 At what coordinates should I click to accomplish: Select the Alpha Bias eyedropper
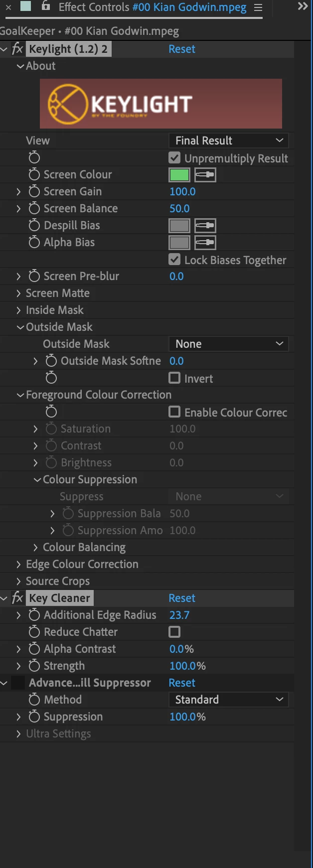[x=205, y=243]
